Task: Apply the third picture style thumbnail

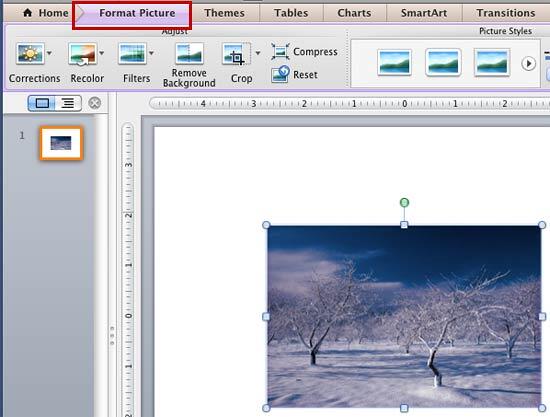Action: [492, 63]
